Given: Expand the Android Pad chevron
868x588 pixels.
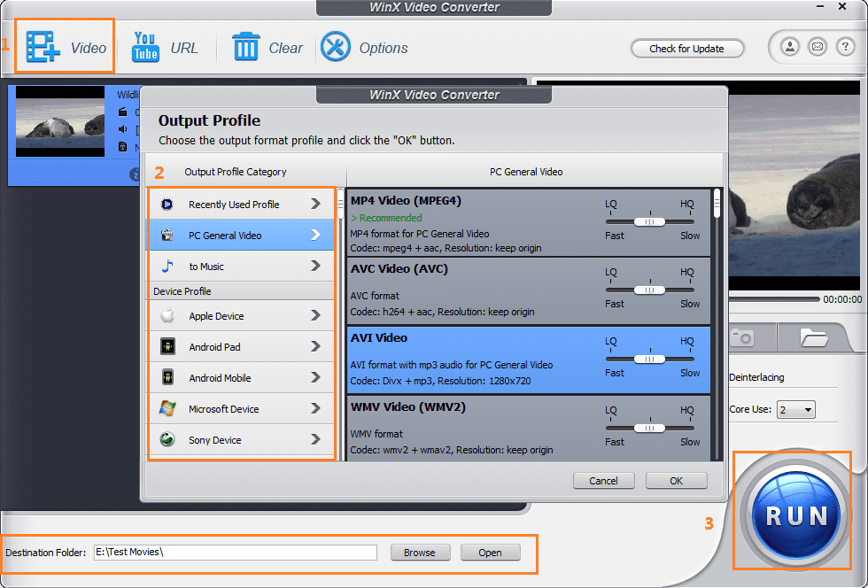Looking at the screenshot, I should [x=315, y=346].
